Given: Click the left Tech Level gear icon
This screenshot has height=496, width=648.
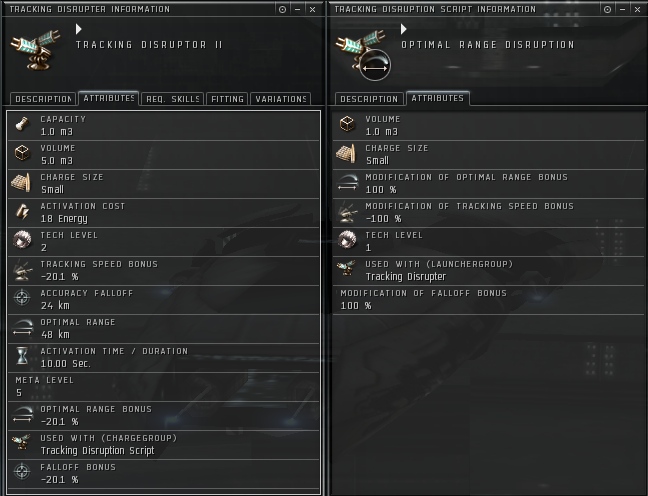Looking at the screenshot, I should (22, 240).
